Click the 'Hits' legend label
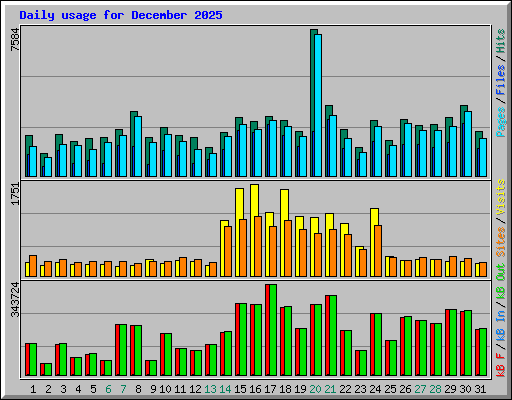 501,41
